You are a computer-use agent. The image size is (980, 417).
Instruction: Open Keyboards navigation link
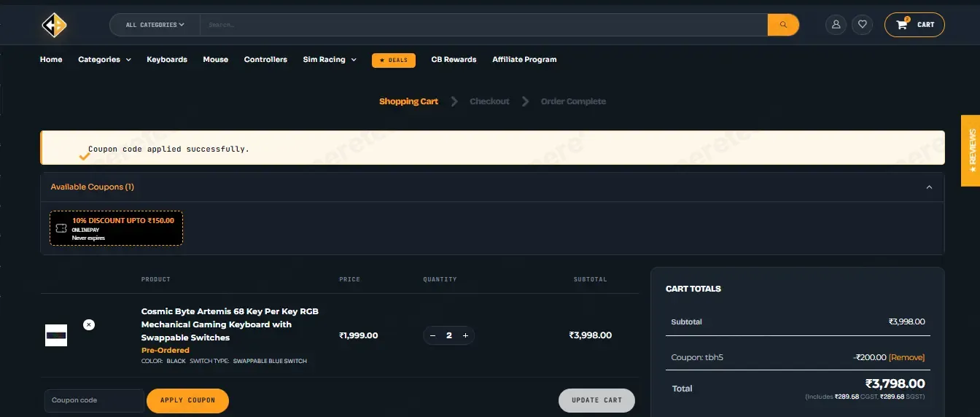tap(167, 60)
